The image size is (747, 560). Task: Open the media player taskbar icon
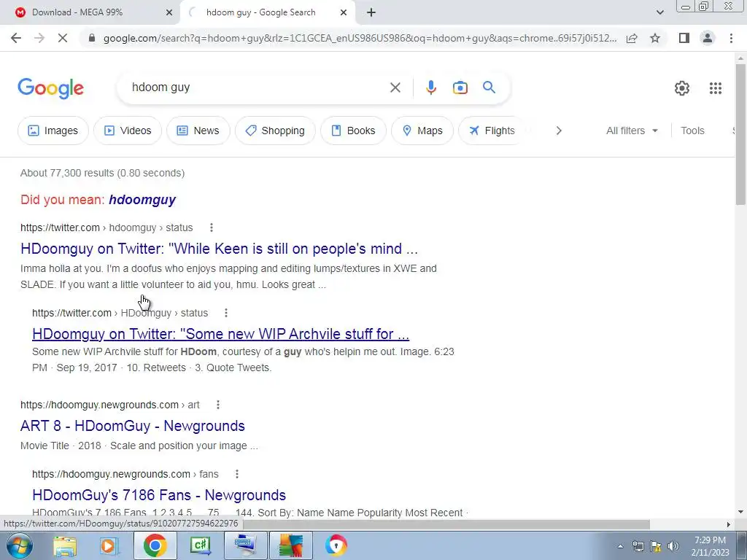(x=109, y=545)
